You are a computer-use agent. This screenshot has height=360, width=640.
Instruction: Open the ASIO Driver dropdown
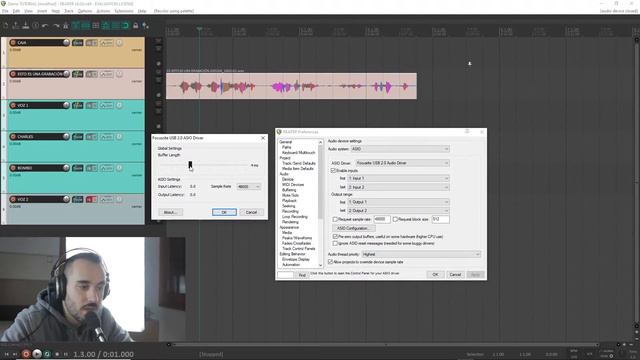coord(402,163)
